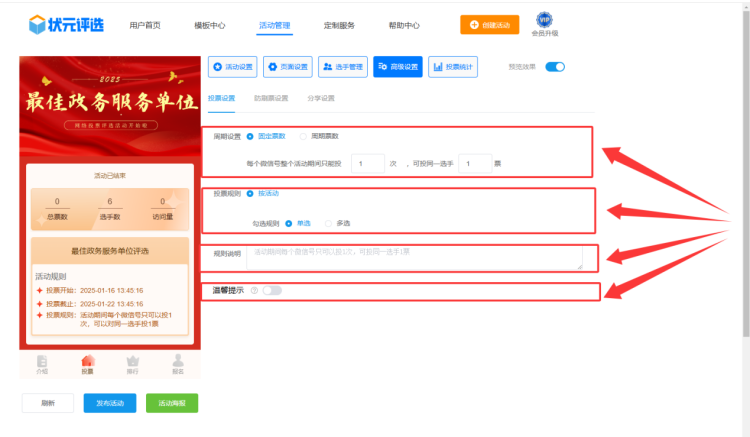Image resolution: width=750 pixels, height=437 pixels.
Task: Enable the 温馨提示 switch
Action: point(271,291)
